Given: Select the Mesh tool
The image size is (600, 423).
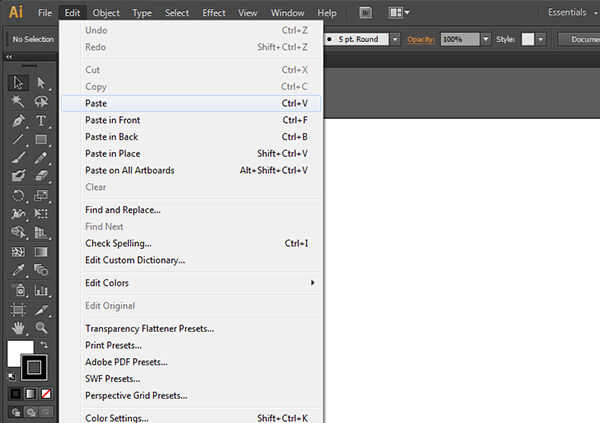Looking at the screenshot, I should click(18, 252).
